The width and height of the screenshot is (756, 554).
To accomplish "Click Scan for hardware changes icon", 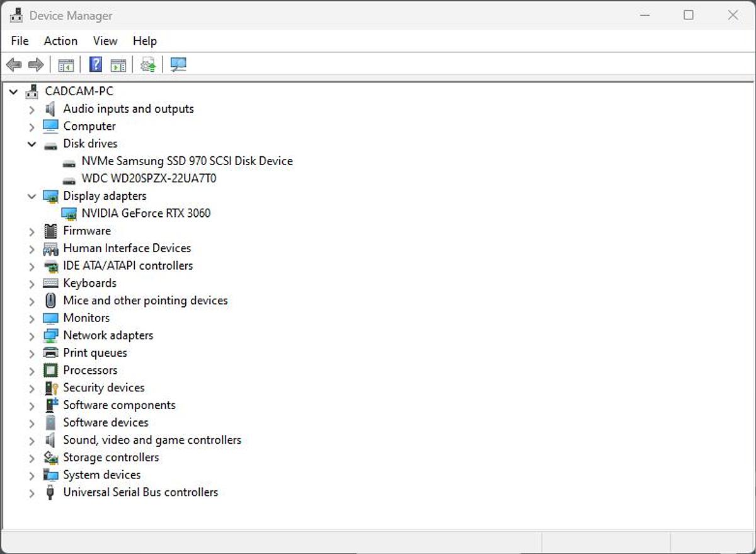I will pyautogui.click(x=178, y=65).
